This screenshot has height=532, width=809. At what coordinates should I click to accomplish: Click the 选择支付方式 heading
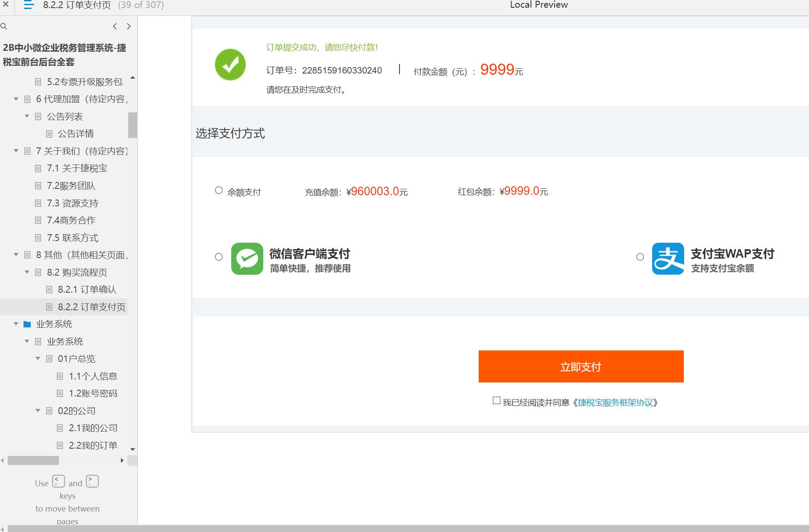[x=230, y=133]
